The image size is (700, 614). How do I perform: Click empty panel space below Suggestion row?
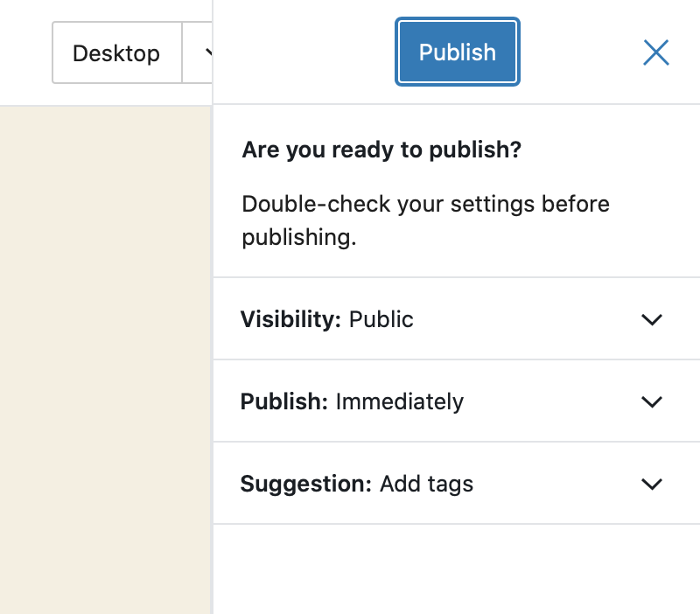[457, 569]
